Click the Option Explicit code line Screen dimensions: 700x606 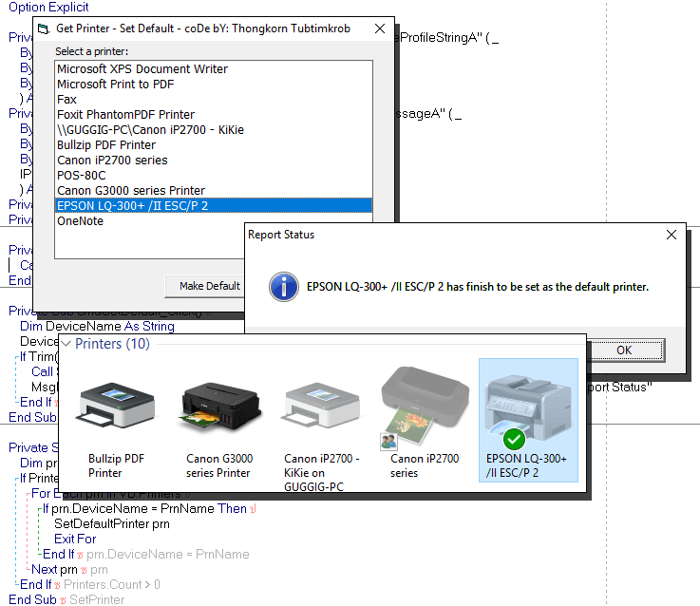48,8
